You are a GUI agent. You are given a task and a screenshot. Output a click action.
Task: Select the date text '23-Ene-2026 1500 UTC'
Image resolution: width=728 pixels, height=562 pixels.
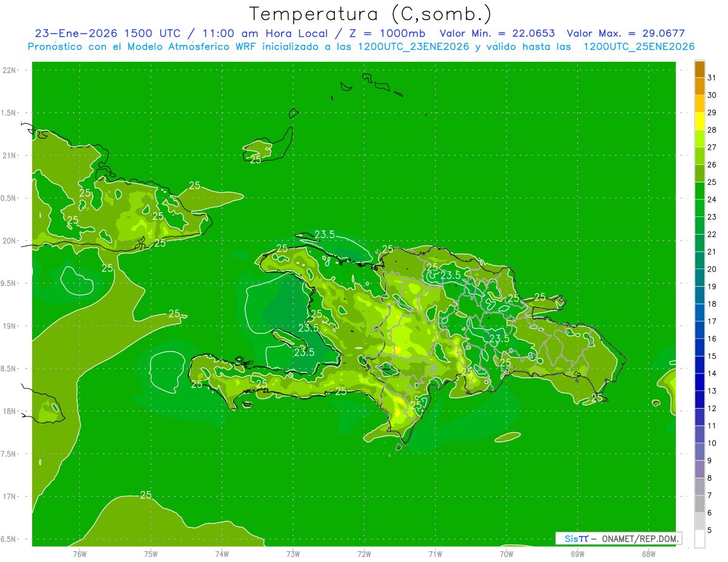[x=108, y=33]
